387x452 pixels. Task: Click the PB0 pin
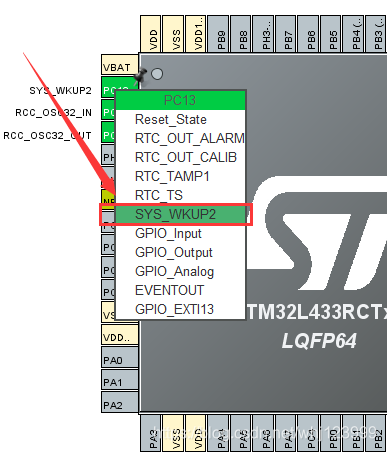click(330, 433)
